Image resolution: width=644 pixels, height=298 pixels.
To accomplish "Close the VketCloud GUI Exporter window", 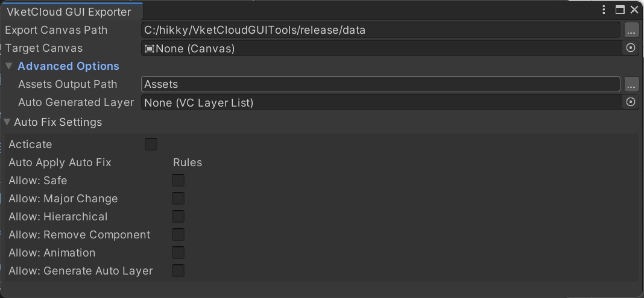I will pyautogui.click(x=634, y=10).
